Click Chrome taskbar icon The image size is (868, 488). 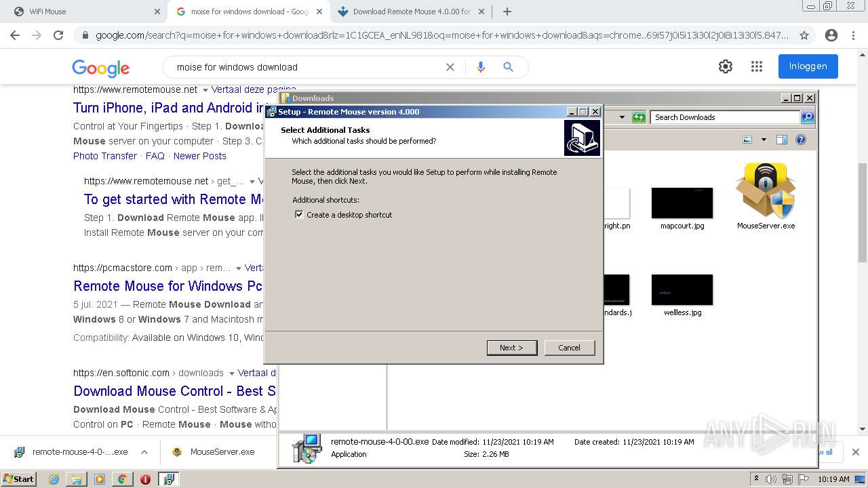click(x=122, y=479)
